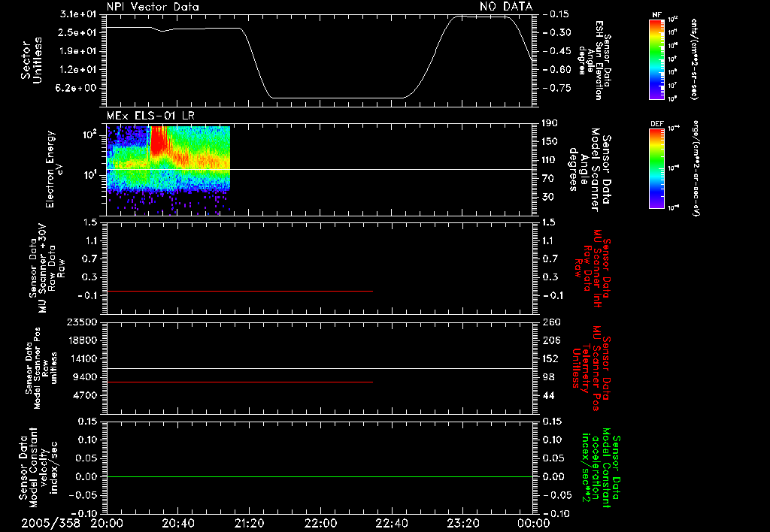The height and width of the screenshot is (532, 770).
Task: Click the red MU Scanner +30V raw data line
Action: [x=240, y=292]
